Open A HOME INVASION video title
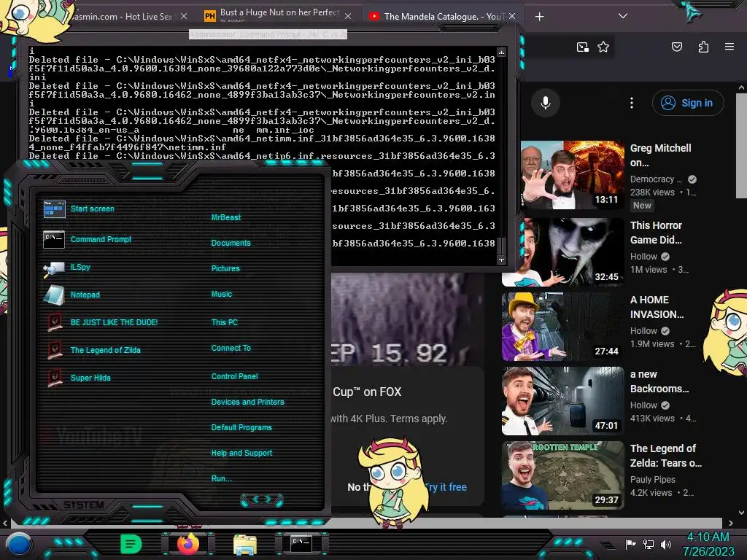The image size is (747, 560). pyautogui.click(x=657, y=307)
